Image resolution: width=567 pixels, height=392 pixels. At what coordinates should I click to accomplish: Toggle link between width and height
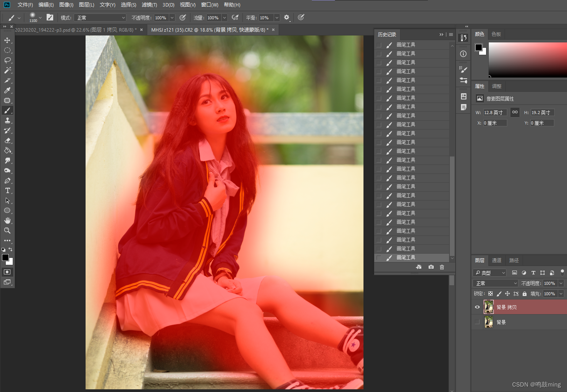[x=515, y=112]
